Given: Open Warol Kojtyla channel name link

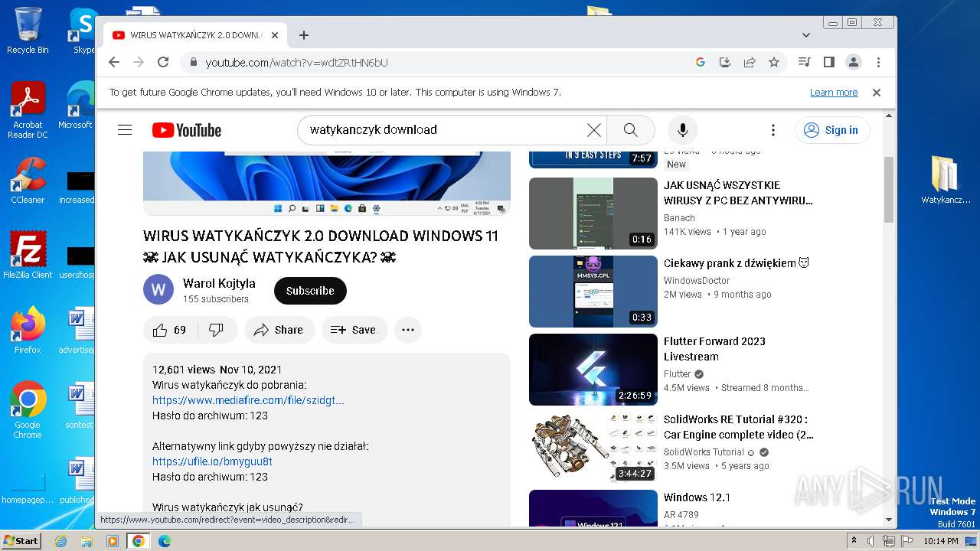Looking at the screenshot, I should (x=219, y=283).
